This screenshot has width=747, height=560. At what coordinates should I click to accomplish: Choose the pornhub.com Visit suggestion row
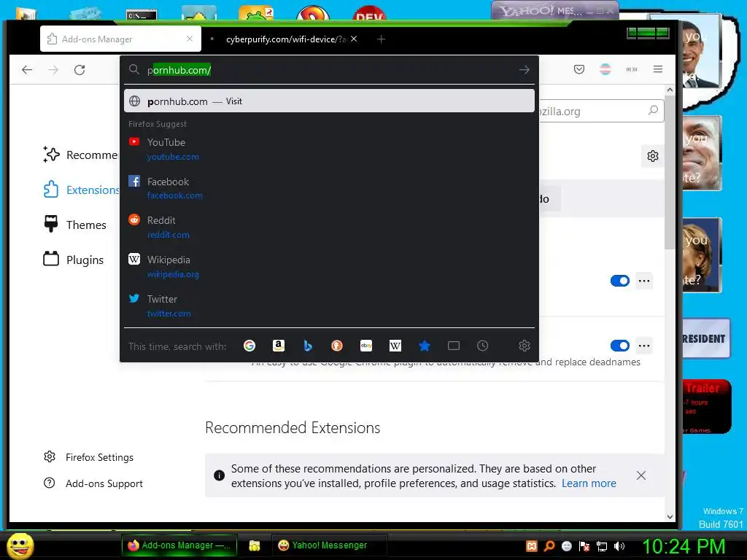click(x=329, y=101)
